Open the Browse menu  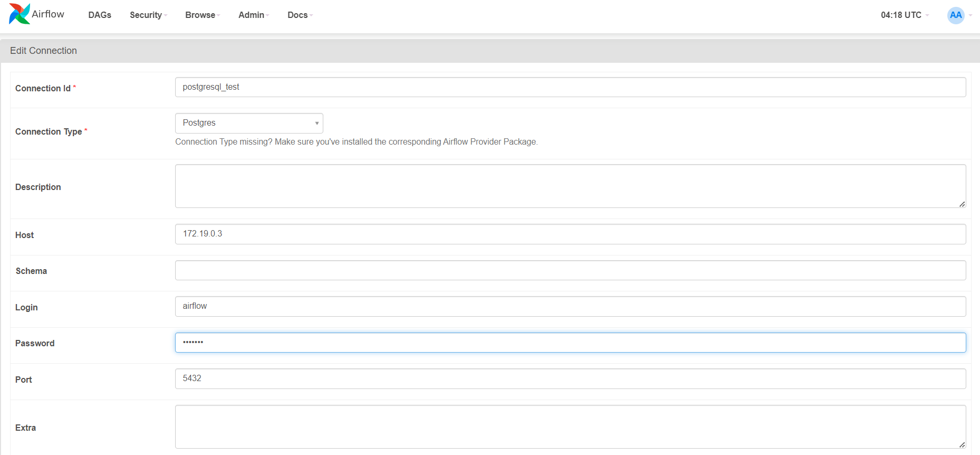point(203,15)
